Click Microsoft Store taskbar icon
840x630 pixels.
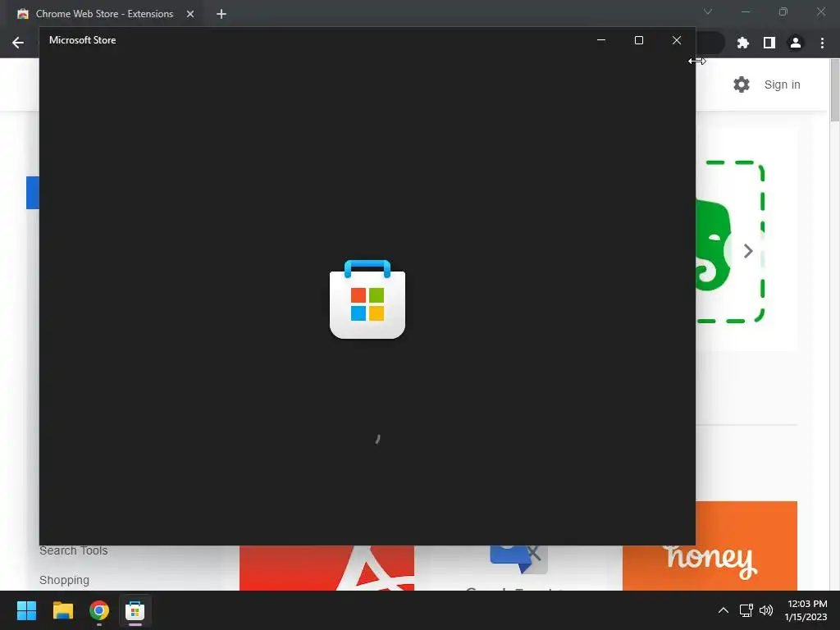click(x=135, y=610)
